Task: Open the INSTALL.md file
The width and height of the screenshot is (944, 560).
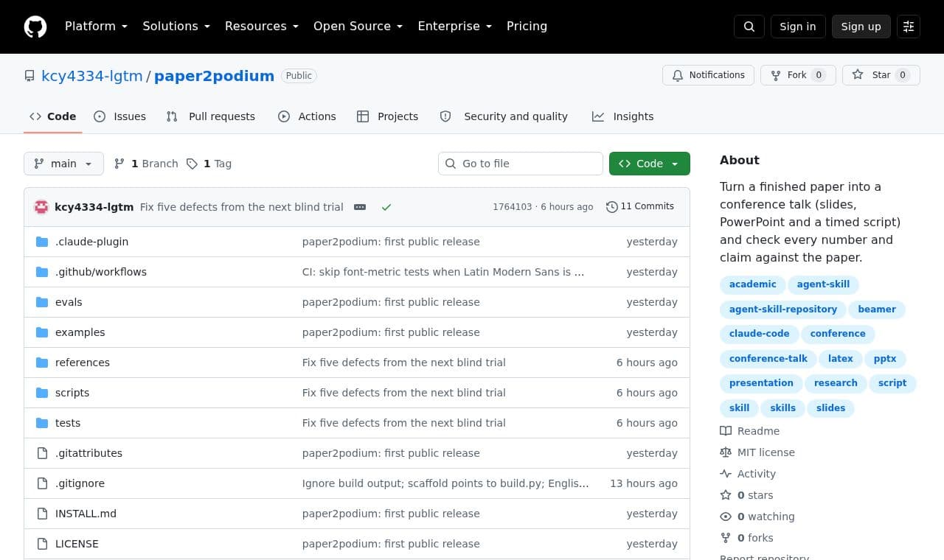Action: pyautogui.click(x=86, y=514)
